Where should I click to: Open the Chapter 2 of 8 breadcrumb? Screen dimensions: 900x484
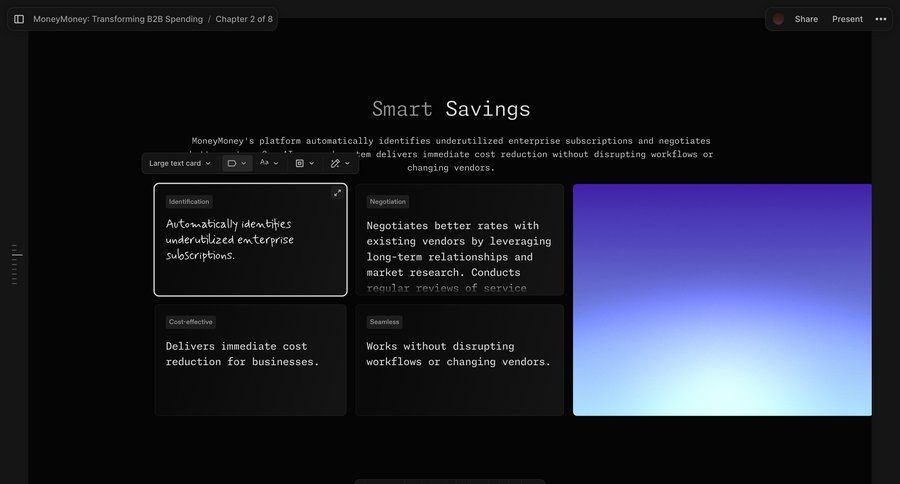[x=244, y=19]
